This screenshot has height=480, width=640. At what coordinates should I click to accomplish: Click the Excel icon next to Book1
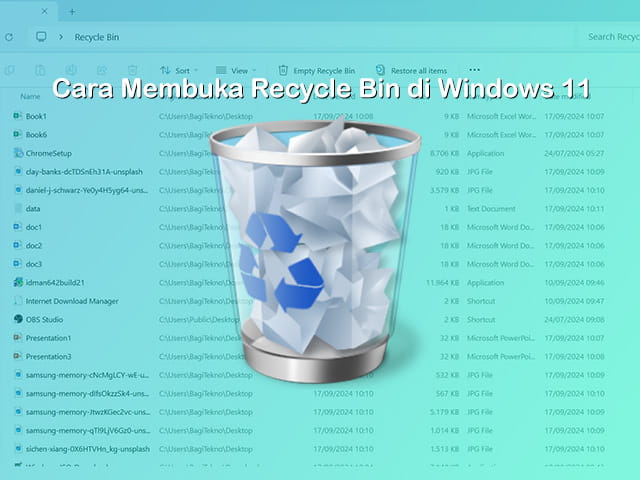click(x=18, y=116)
